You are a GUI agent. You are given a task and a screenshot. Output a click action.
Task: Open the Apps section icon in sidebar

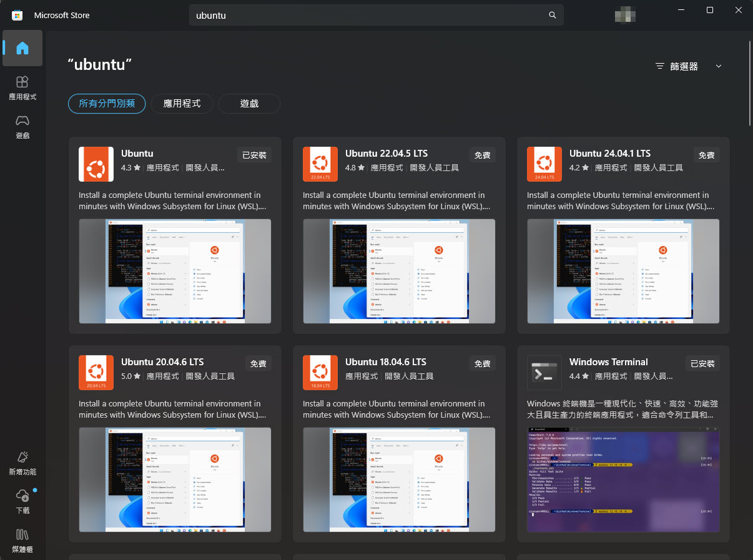point(22,82)
